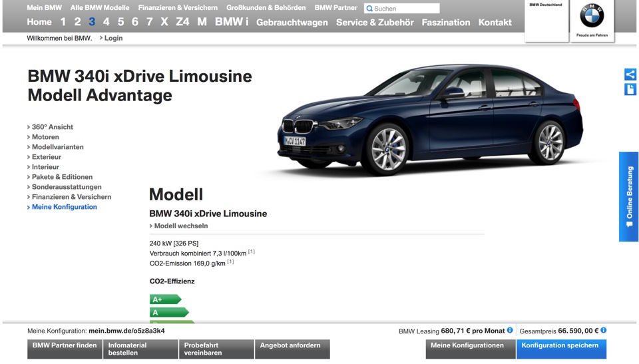Open Finanzieren & Versichern top link
This screenshot has height=364, width=639.
tap(178, 8)
